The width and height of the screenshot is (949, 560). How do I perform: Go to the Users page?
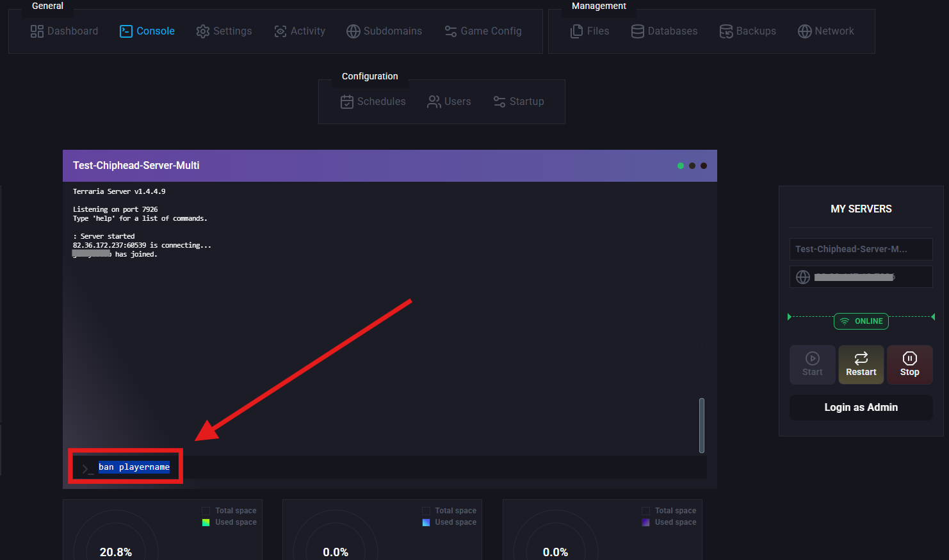point(449,101)
